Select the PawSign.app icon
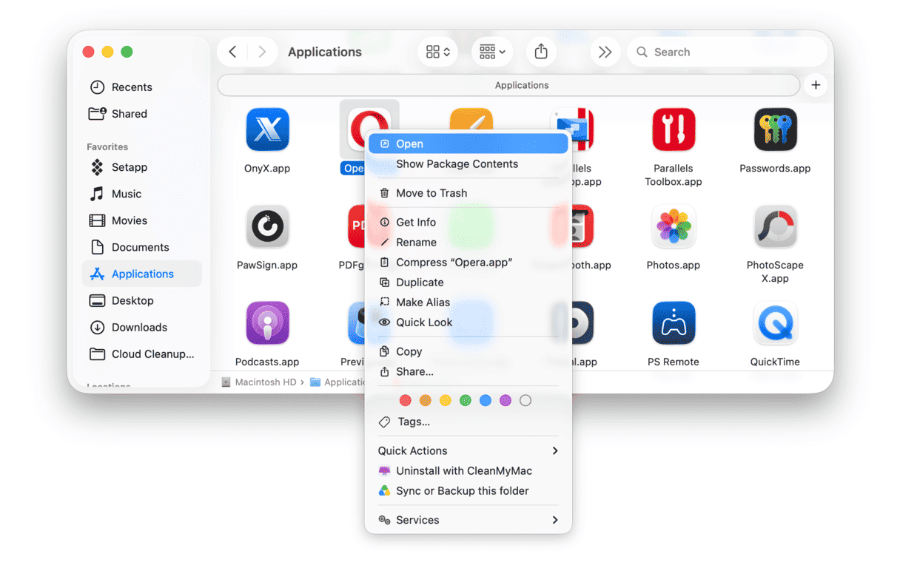900x588 pixels. click(267, 226)
